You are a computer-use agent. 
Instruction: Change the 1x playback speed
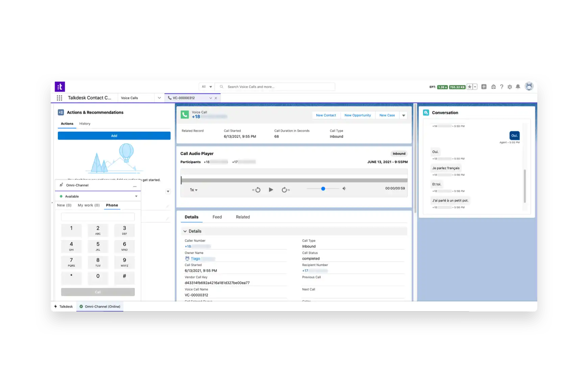coord(194,190)
